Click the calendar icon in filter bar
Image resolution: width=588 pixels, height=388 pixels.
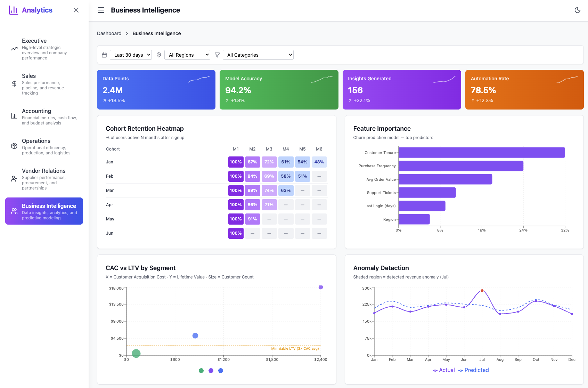tap(104, 55)
